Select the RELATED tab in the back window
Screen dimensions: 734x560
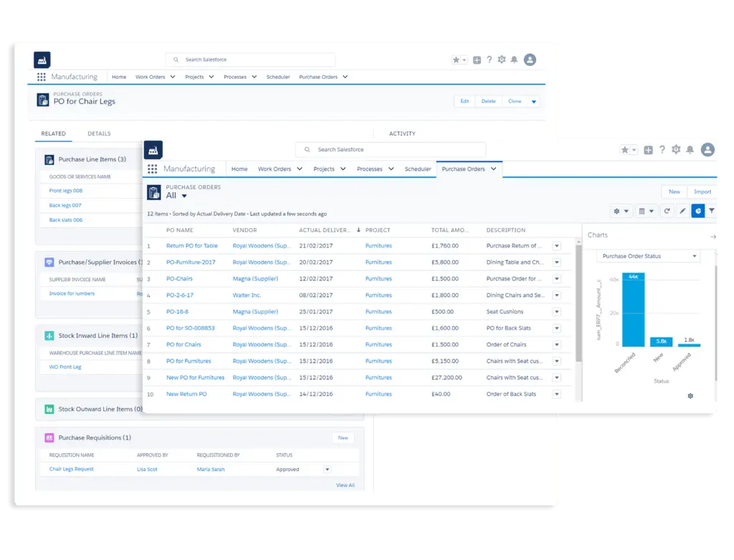53,133
